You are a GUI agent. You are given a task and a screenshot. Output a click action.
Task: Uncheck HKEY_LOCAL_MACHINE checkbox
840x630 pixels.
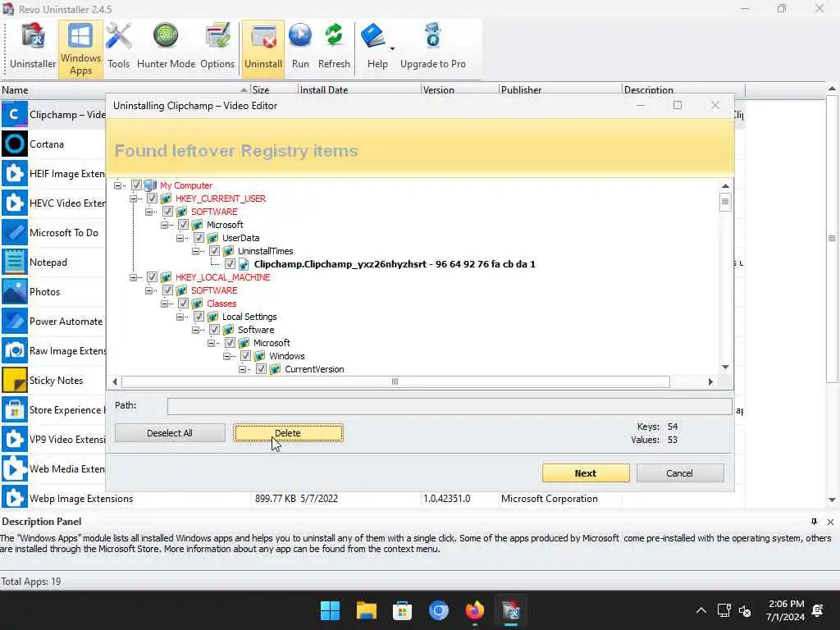(152, 277)
